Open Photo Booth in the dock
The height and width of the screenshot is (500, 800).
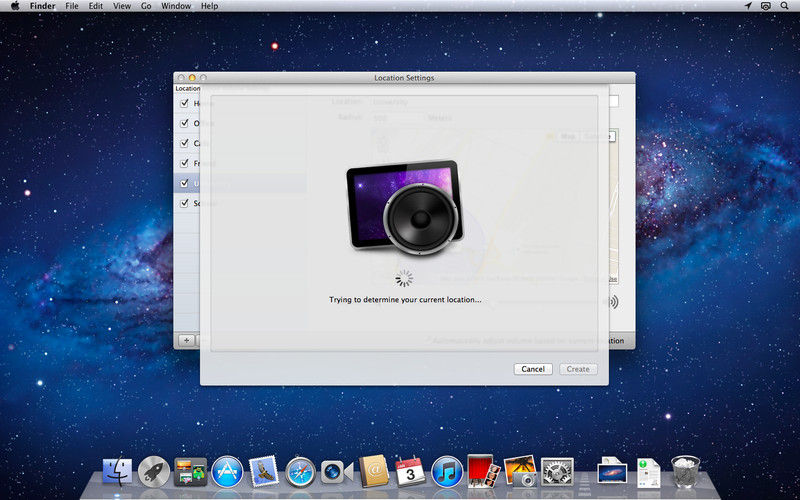coord(483,471)
